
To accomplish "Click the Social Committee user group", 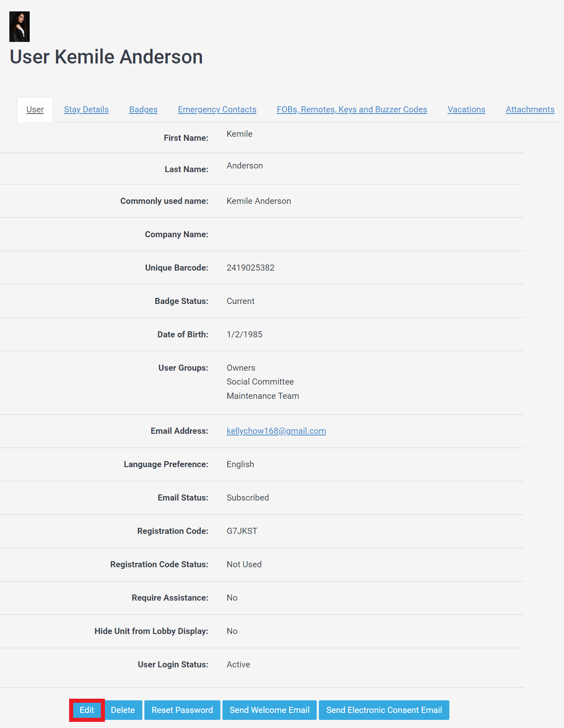I will point(260,382).
